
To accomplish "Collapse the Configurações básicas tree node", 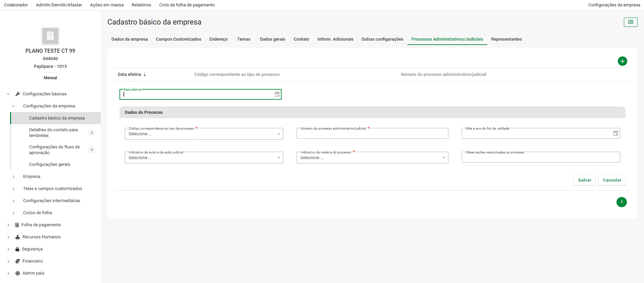I will 8,94.
